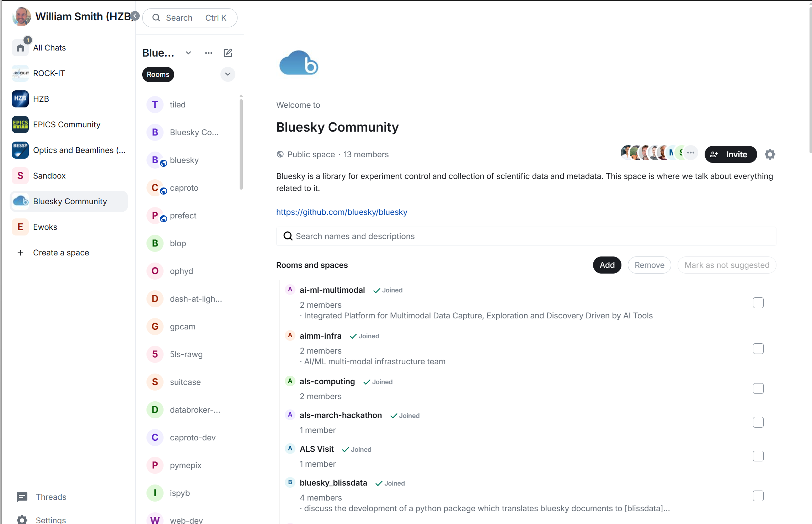Click Create a space plus icon
Screen dimensions: 812x524
point(20,253)
